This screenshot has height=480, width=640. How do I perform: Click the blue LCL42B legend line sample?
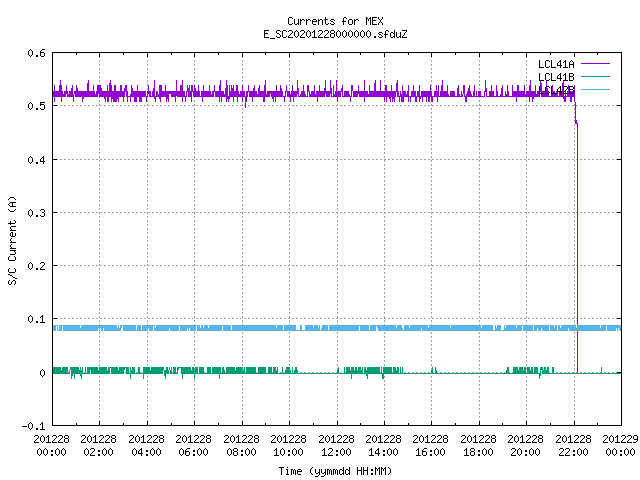595,89
